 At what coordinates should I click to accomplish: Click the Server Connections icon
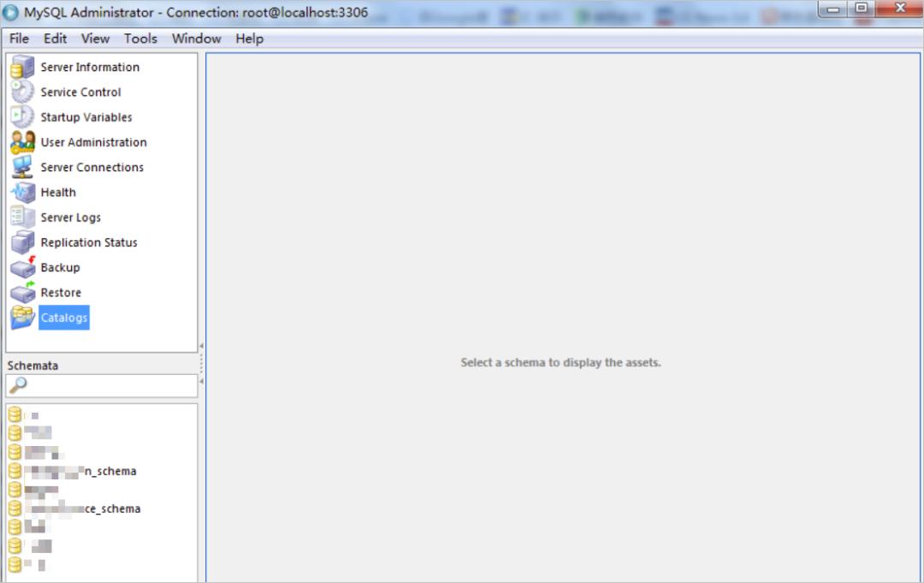coord(22,168)
